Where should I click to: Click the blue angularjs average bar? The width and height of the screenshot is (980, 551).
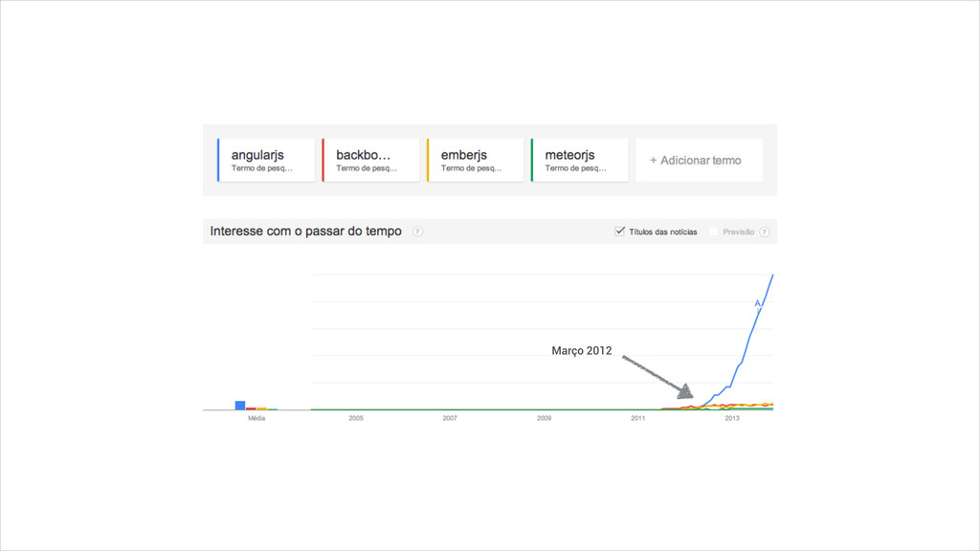240,406
